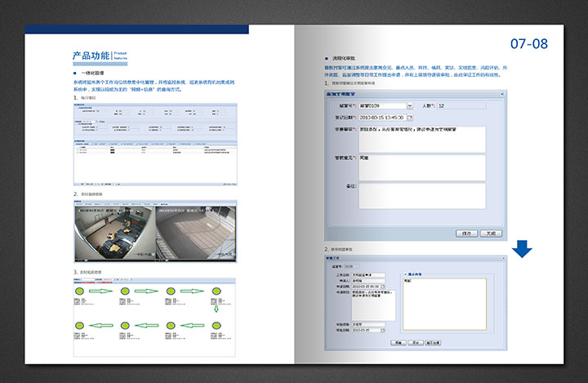Open the cell number dropdown showing 0109
Image resolution: width=588 pixels, height=383 pixels.
[409, 106]
